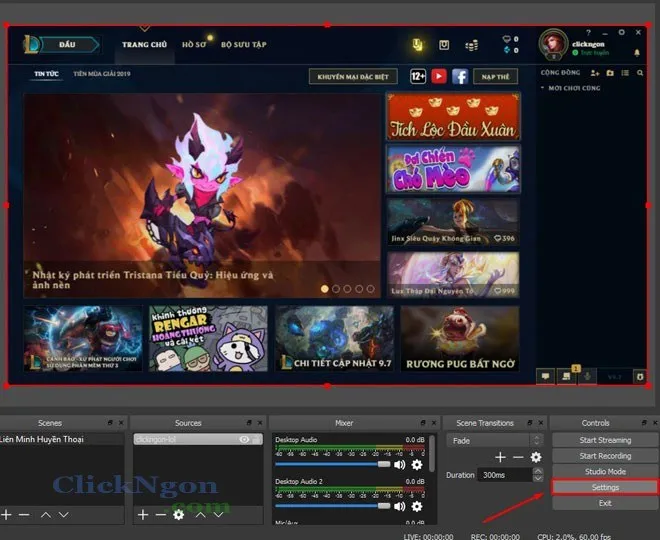The height and width of the screenshot is (540, 660).
Task: Open Tiền Mùa Giải 2019 tab
Action: tap(102, 74)
